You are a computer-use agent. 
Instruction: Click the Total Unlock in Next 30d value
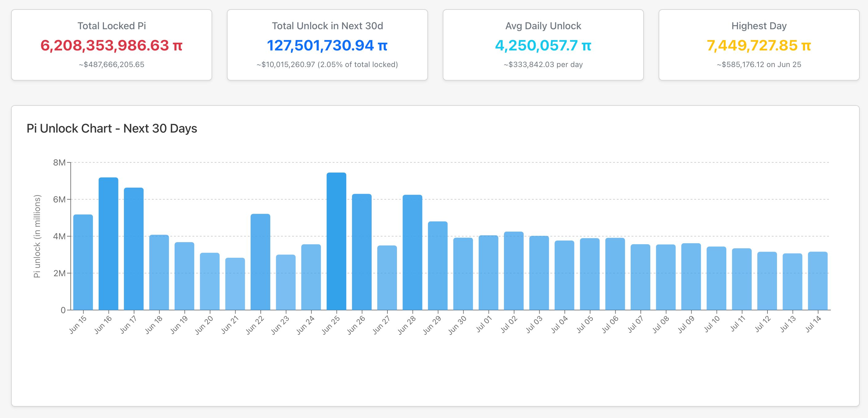327,45
